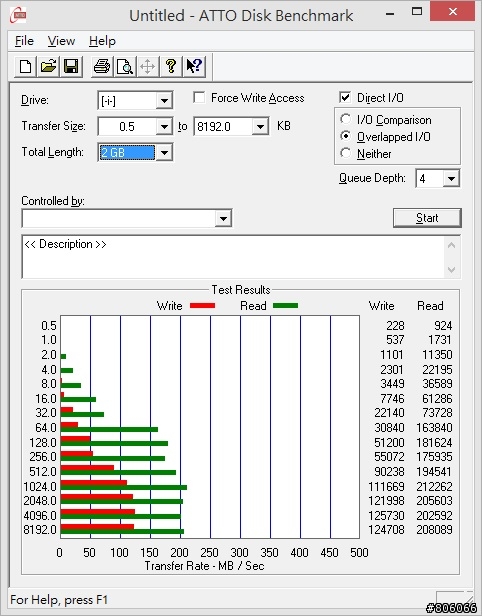The height and width of the screenshot is (616, 482).
Task: Select I/O Comparison radio button
Action: coord(345,119)
